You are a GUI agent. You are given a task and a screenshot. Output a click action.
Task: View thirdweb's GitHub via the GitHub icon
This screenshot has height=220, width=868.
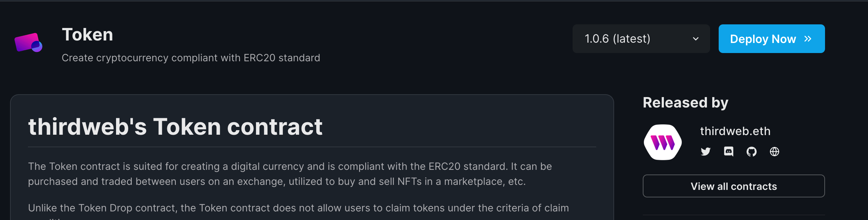click(752, 152)
